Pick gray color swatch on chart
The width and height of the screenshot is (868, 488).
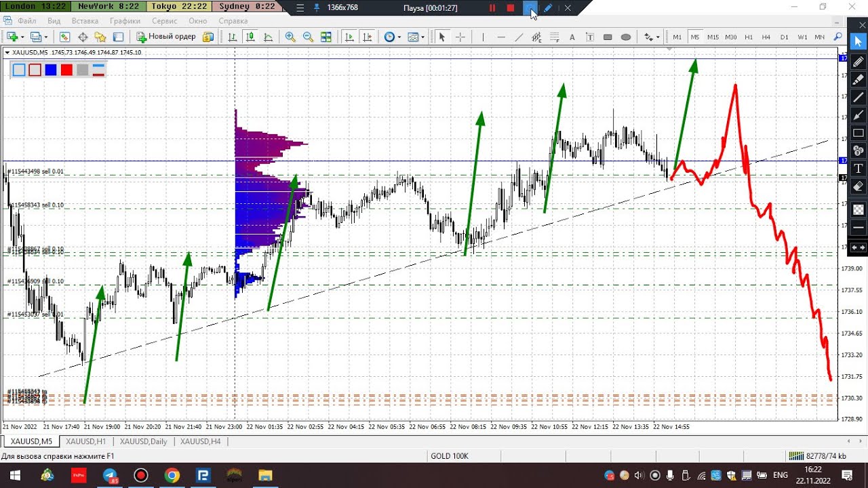[x=83, y=69]
